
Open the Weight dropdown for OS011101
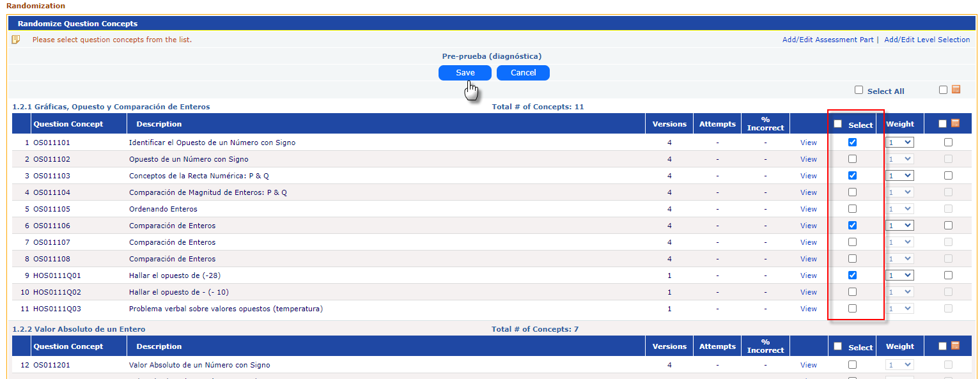(899, 143)
